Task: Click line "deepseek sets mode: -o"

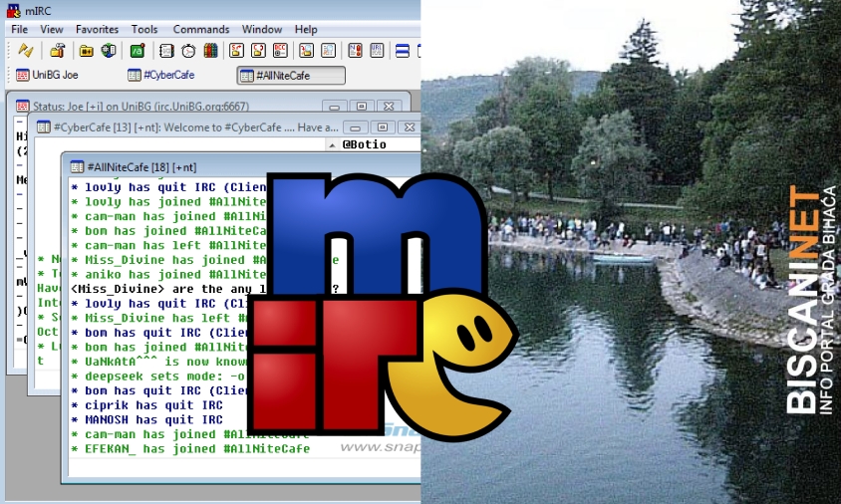Action: point(158,376)
